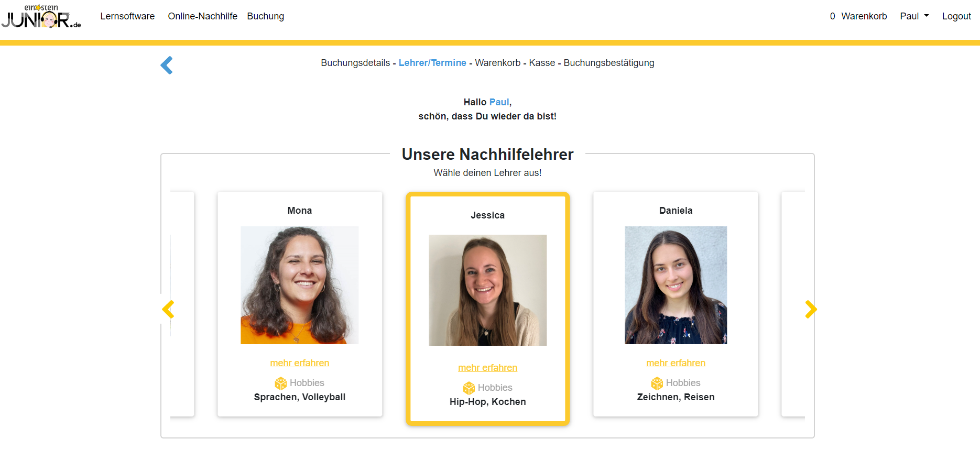Screen dimensions: 980x450
Task: Click the Hobbies dice icon on Mona's card
Action: (x=281, y=383)
